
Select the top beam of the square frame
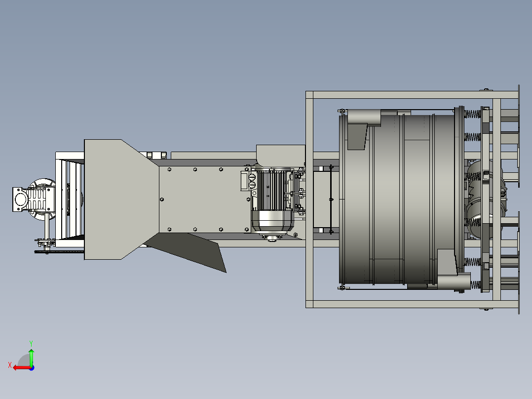412,95
